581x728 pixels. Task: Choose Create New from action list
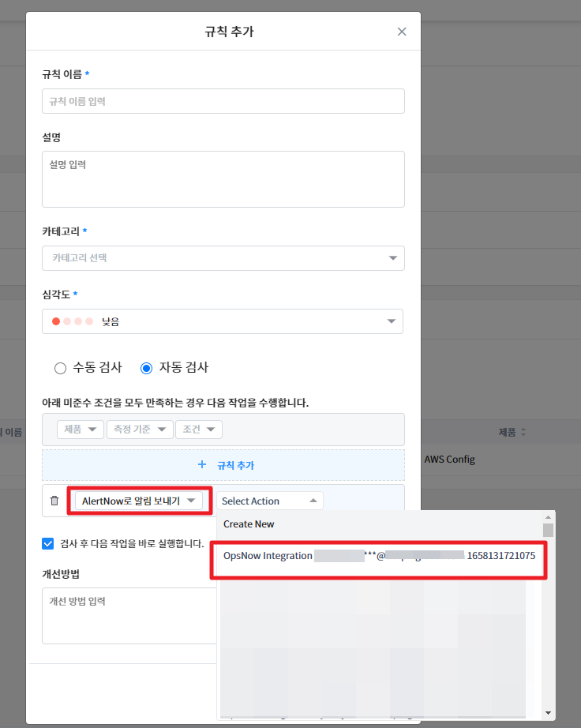tap(249, 524)
